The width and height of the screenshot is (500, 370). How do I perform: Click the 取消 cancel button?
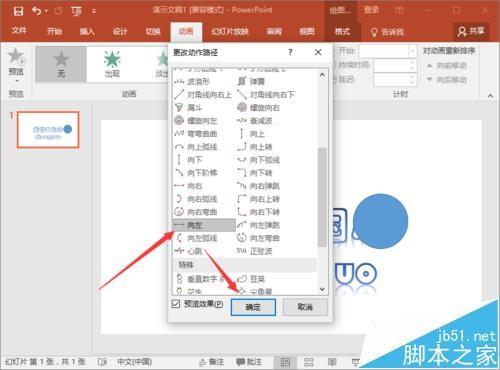[305, 307]
